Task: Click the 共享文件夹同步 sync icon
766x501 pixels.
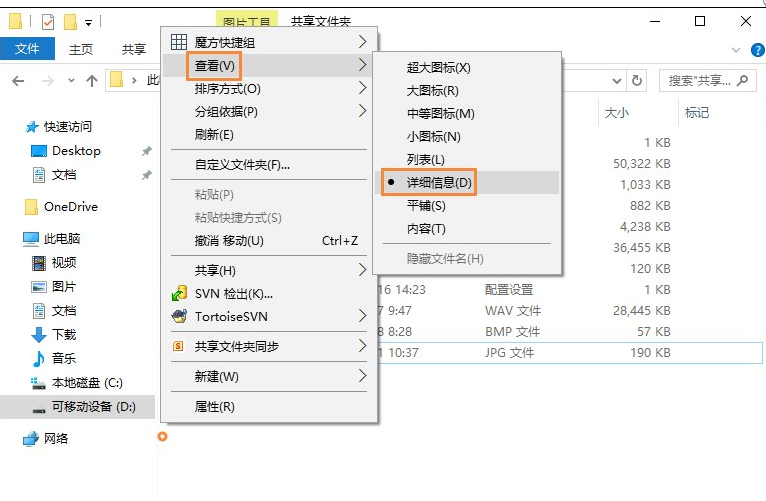Action: coord(179,346)
